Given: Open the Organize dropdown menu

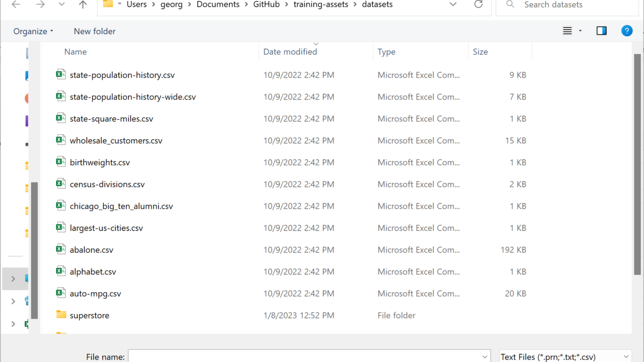Looking at the screenshot, I should (x=33, y=31).
